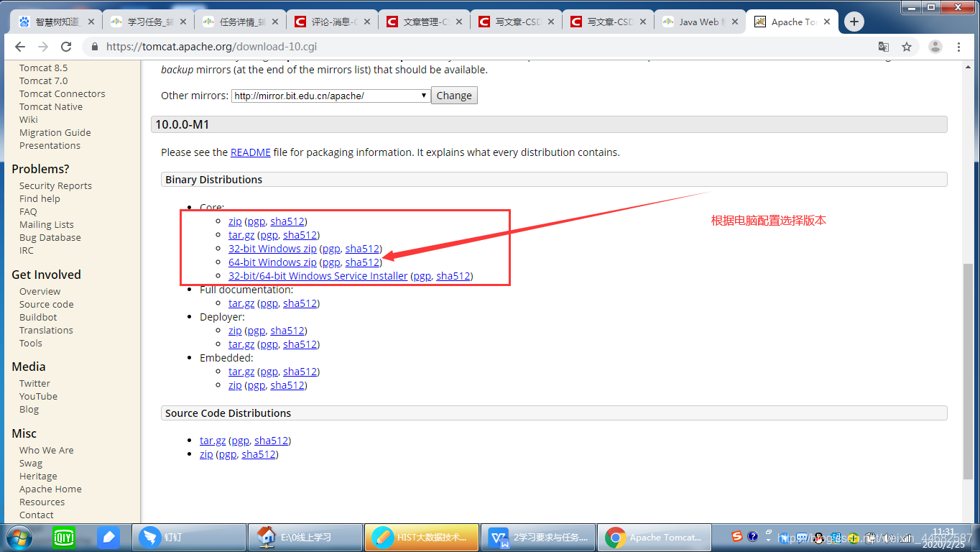The width and height of the screenshot is (980, 552).
Task: Switch to the 智慧树知道 tab
Action: coord(55,22)
